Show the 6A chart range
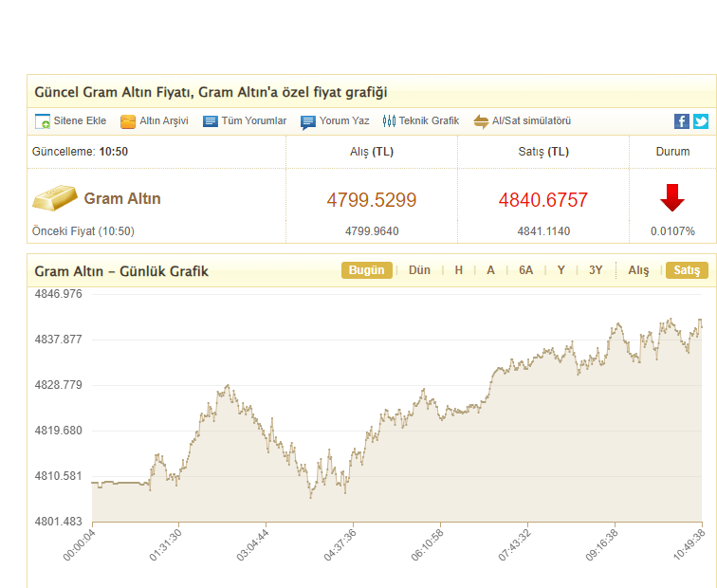 point(526,270)
